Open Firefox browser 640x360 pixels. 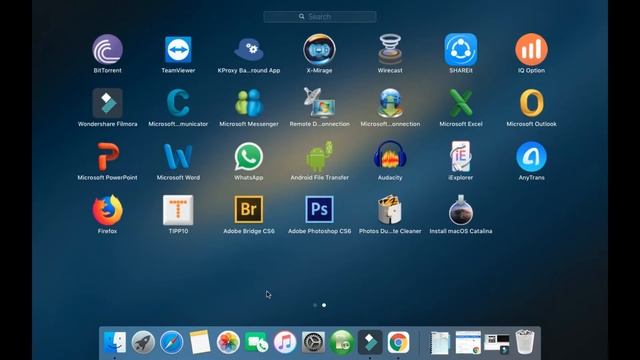click(x=107, y=210)
